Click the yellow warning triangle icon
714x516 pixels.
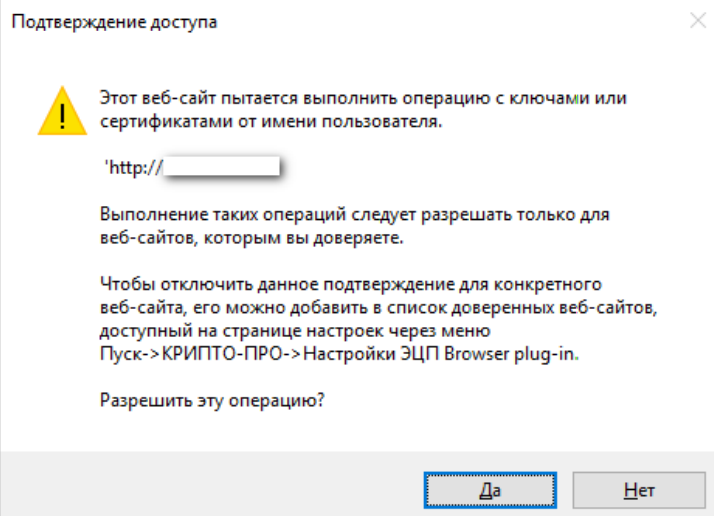(62, 111)
